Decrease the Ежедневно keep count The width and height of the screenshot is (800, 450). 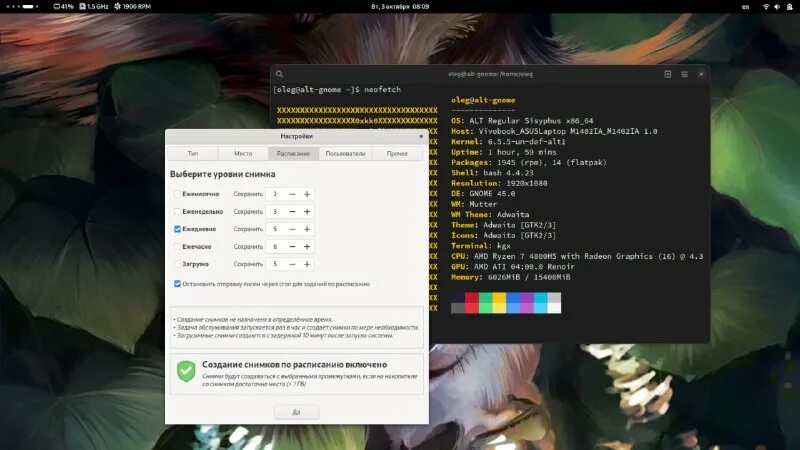[292, 229]
